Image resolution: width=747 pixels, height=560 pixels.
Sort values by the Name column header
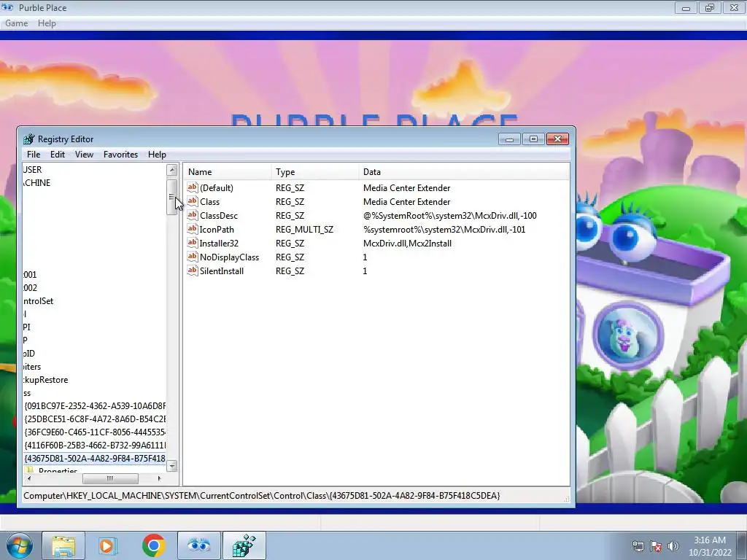[x=228, y=172]
